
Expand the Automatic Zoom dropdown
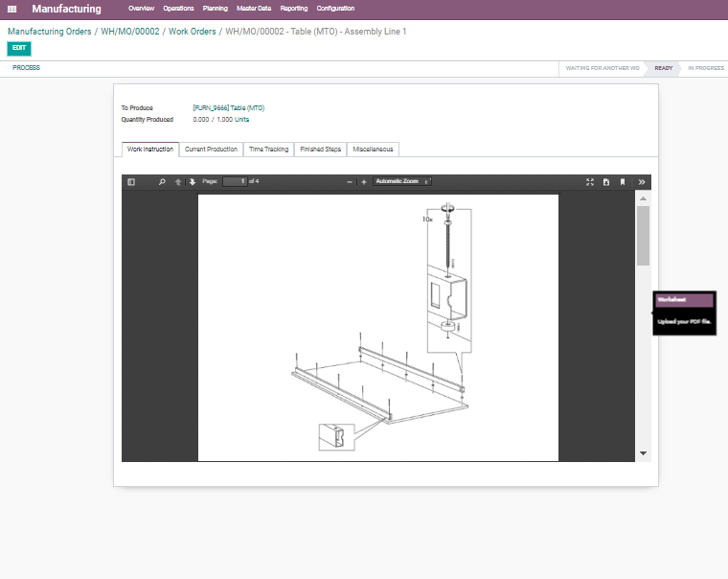[x=401, y=181]
